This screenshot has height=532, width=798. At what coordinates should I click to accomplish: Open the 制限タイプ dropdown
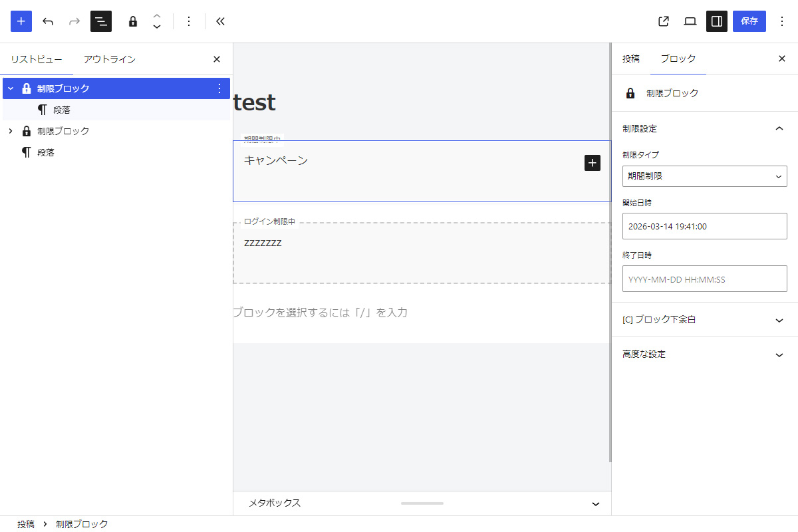(704, 176)
